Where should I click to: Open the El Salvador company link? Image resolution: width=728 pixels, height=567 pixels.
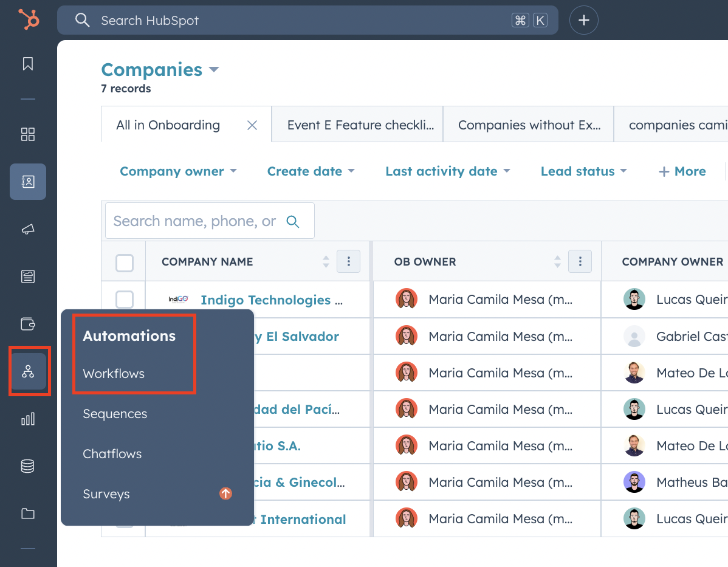(297, 336)
